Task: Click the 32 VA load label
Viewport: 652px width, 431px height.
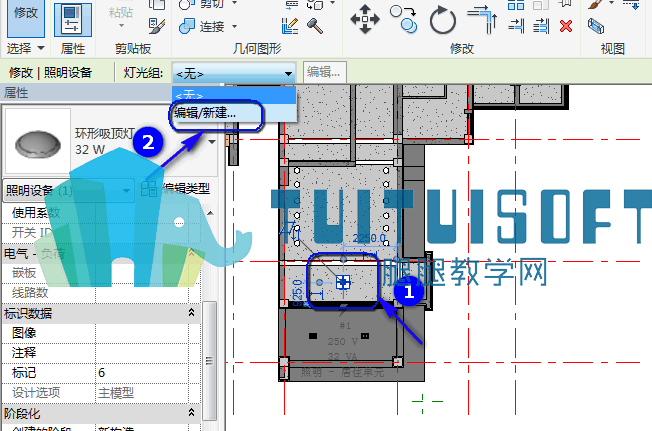Action: (342, 356)
